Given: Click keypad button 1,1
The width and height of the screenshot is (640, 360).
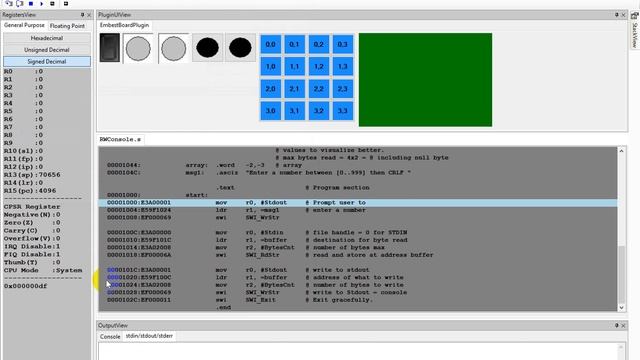Looking at the screenshot, I should (294, 66).
